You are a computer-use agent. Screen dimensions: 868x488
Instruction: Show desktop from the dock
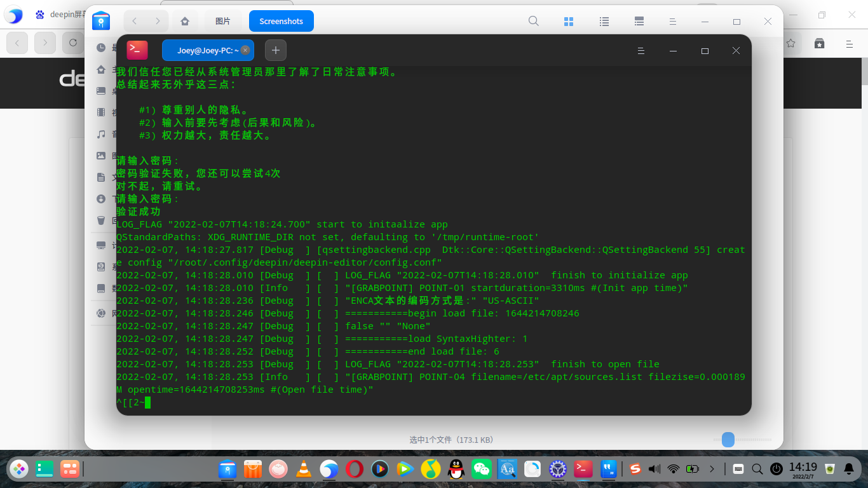[44, 469]
